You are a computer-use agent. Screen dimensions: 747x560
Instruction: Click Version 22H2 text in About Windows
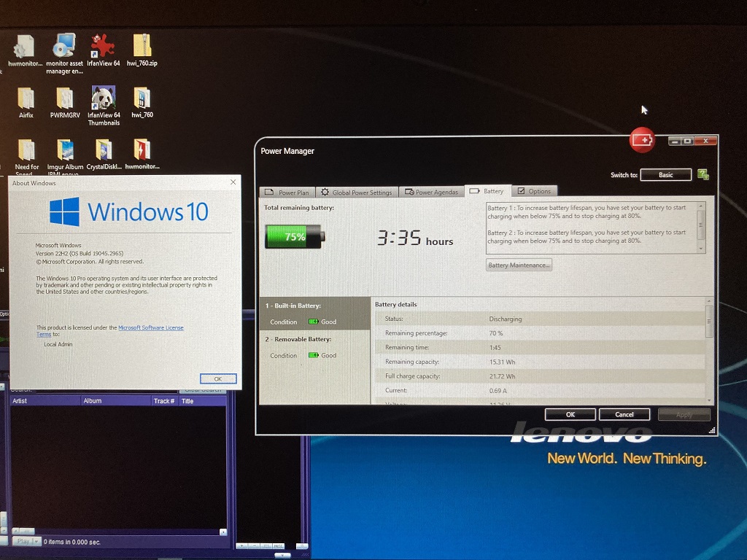(79, 253)
